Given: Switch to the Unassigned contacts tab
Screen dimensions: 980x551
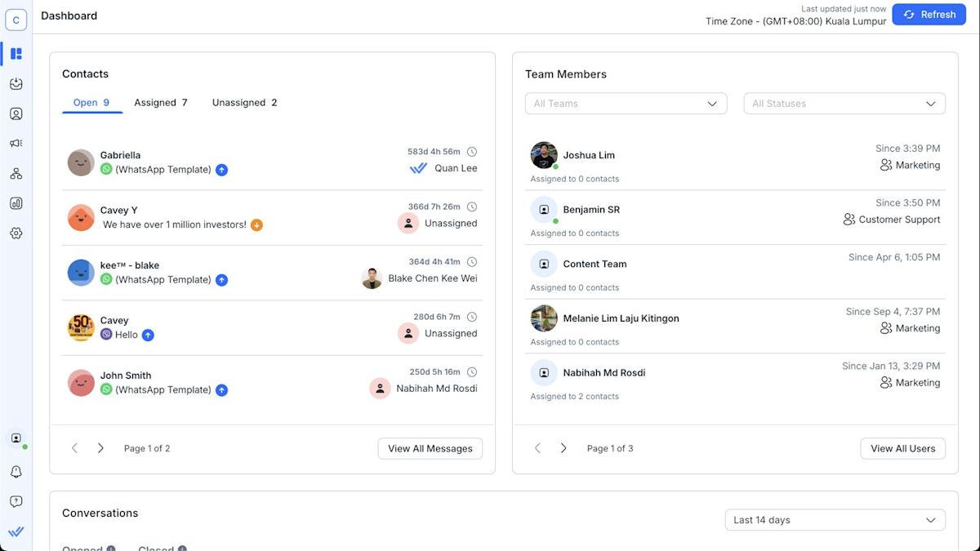Looking at the screenshot, I should click(x=244, y=103).
